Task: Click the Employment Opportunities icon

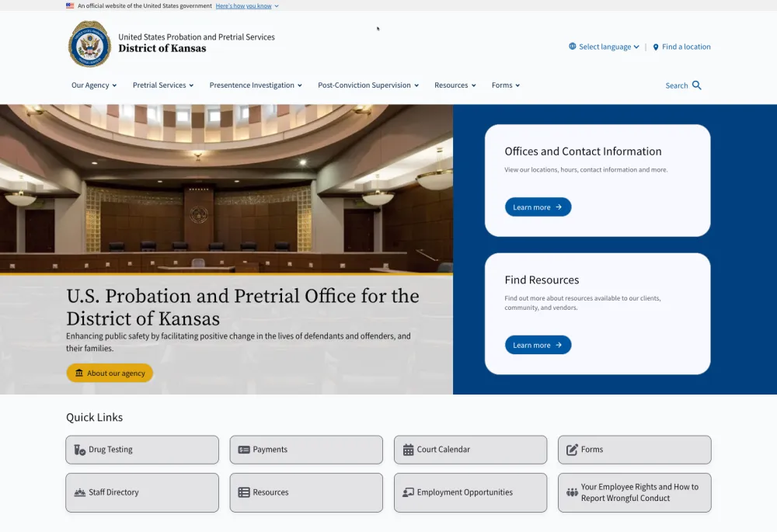Action: tap(409, 492)
